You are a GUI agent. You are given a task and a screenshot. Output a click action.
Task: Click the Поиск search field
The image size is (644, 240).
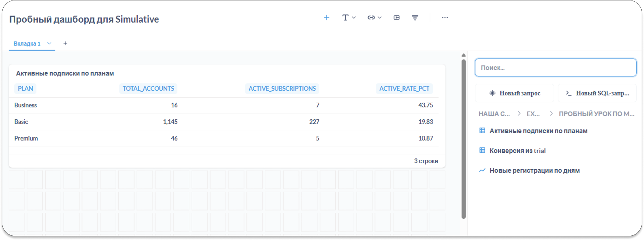pyautogui.click(x=555, y=67)
